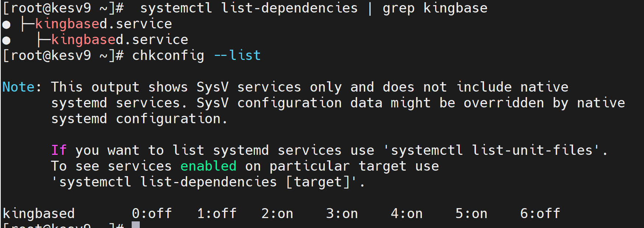Click runlevel '1:off' entry
The width and height of the screenshot is (644, 228).
pyautogui.click(x=217, y=214)
